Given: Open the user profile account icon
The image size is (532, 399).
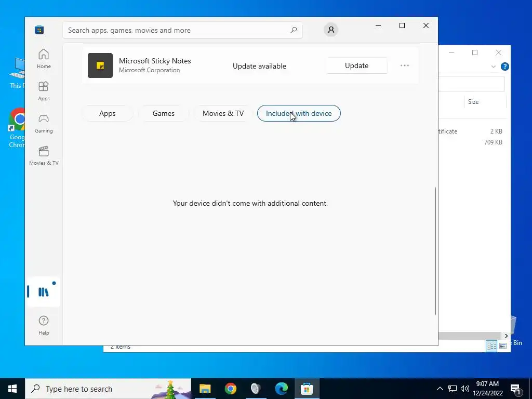Looking at the screenshot, I should tap(331, 30).
